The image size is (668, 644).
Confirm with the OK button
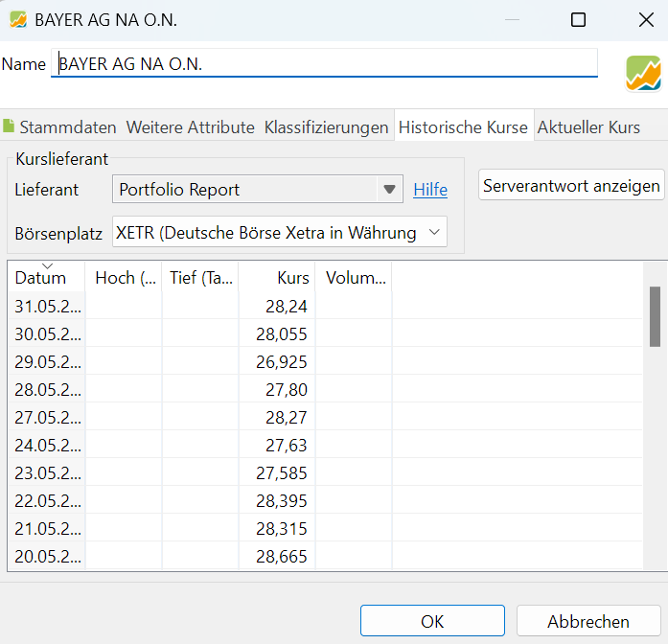coord(432,621)
